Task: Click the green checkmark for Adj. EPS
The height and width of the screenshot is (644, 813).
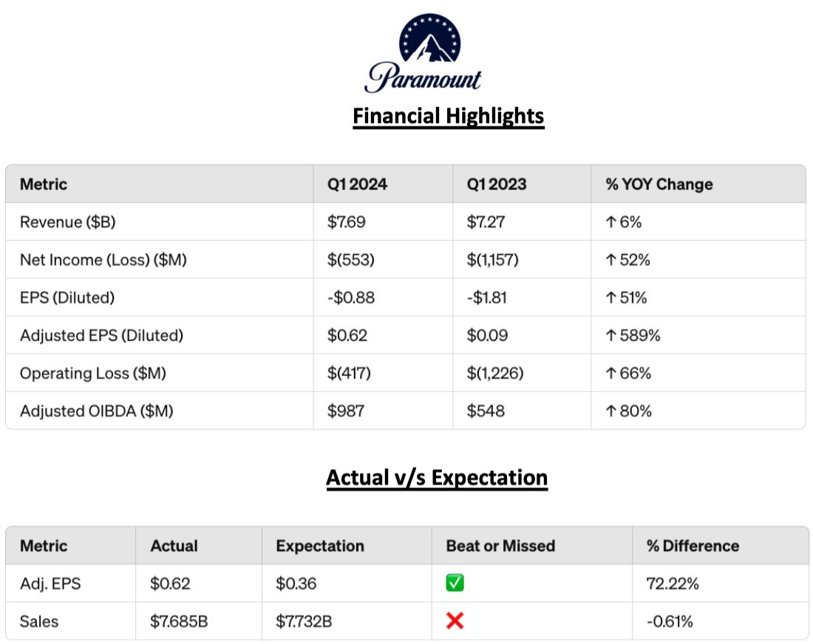Action: [455, 583]
